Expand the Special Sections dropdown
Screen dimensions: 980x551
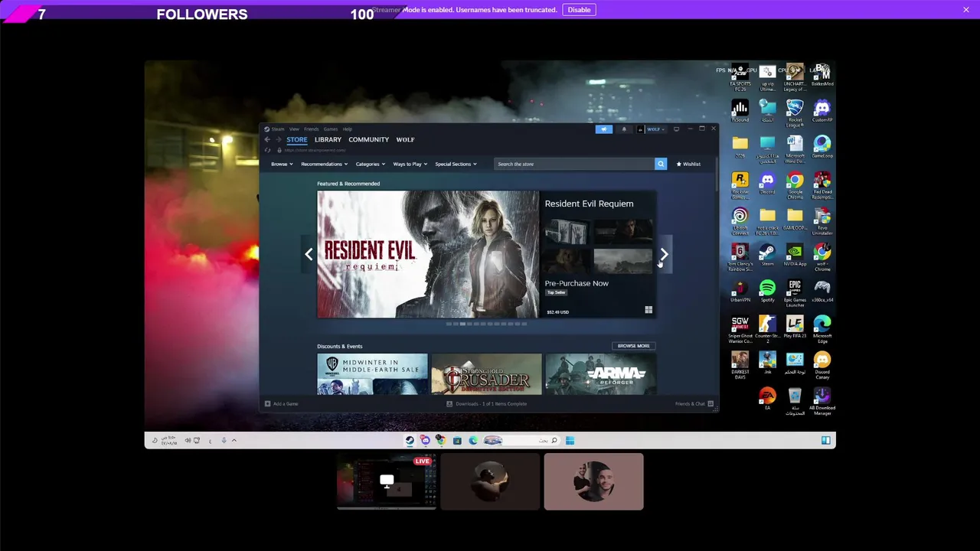[x=456, y=164]
